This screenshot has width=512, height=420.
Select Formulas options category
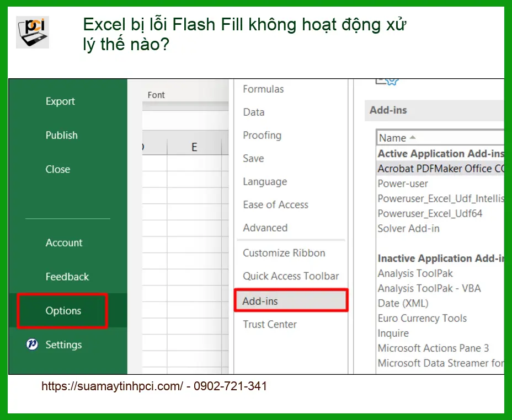click(263, 89)
